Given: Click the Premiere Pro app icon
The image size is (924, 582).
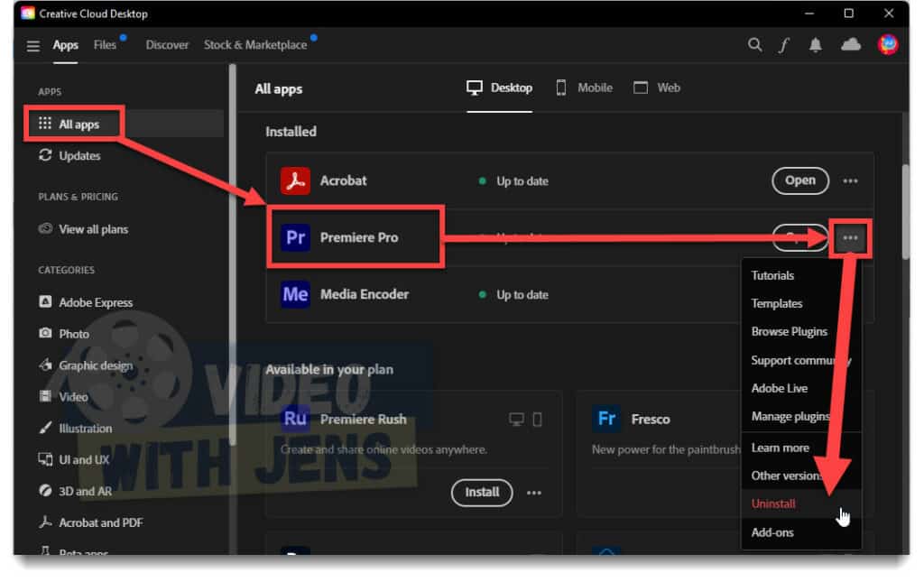Looking at the screenshot, I should 295,237.
